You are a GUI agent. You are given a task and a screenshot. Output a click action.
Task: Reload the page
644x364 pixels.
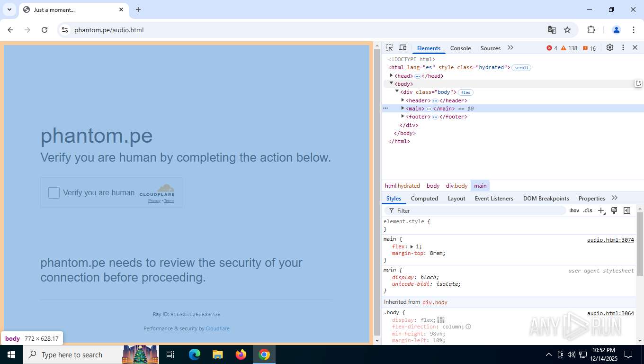coord(45,30)
